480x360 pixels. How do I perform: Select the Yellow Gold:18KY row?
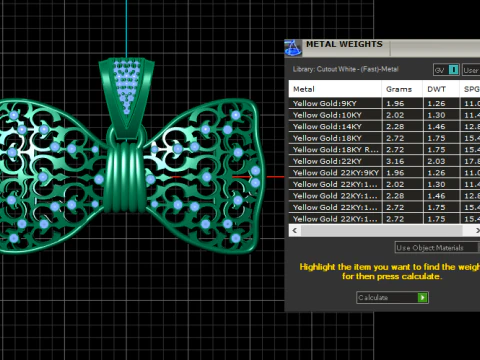[x=384, y=138]
